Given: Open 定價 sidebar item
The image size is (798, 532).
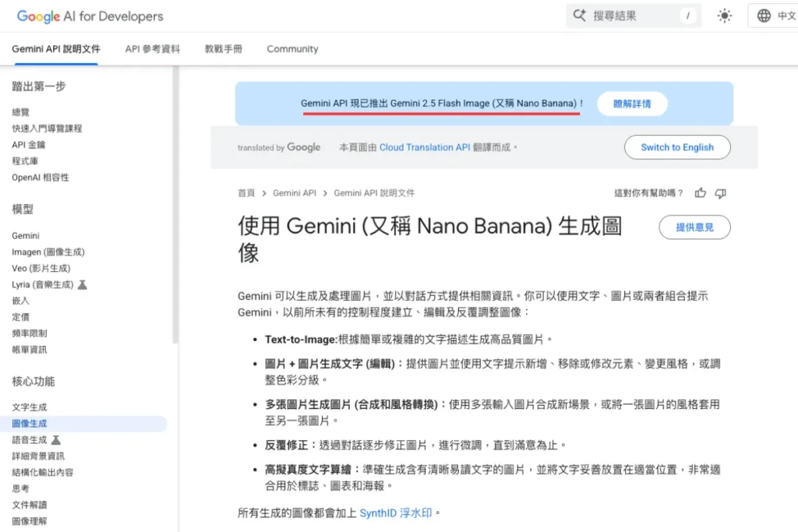Looking at the screenshot, I should [x=21, y=317].
